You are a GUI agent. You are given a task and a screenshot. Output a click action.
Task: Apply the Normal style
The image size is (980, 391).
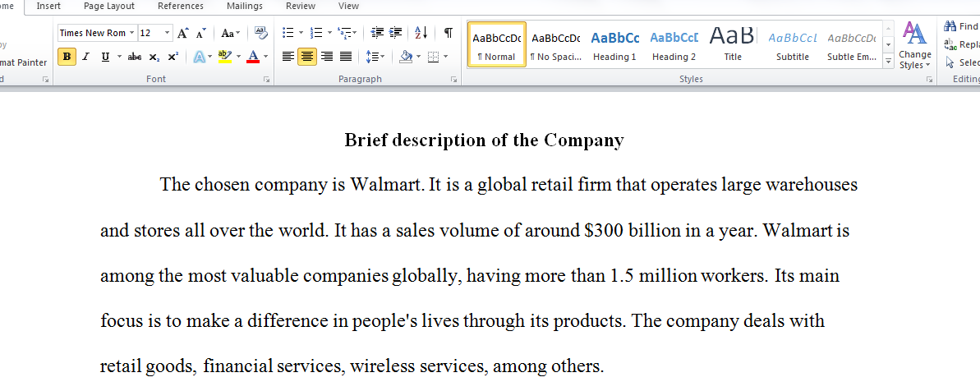[496, 45]
